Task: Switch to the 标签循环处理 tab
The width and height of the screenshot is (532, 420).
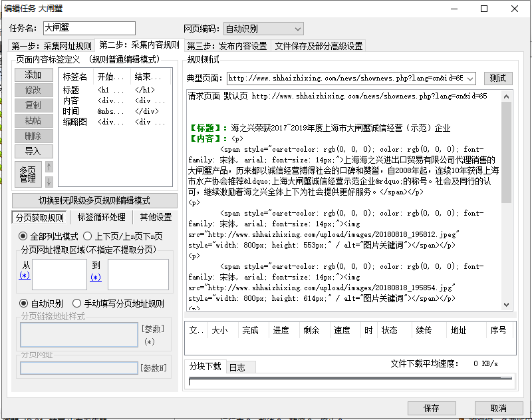Action: pos(102,217)
